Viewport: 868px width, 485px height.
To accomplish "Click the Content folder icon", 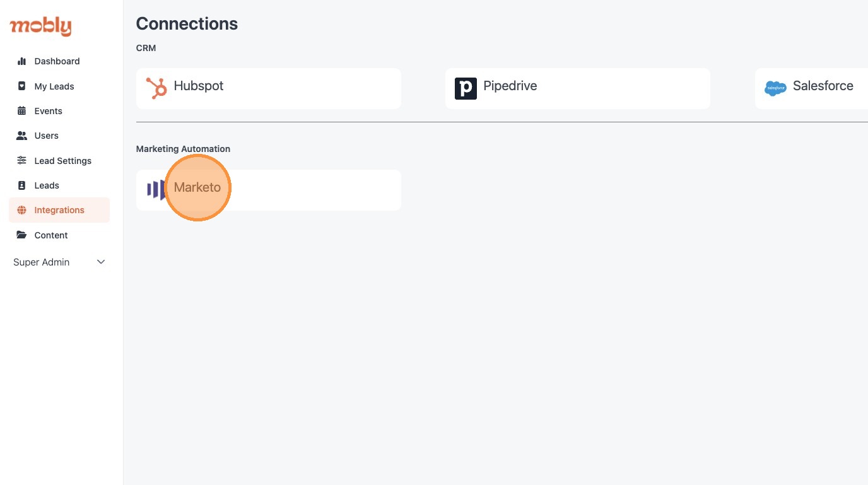I will coord(22,235).
